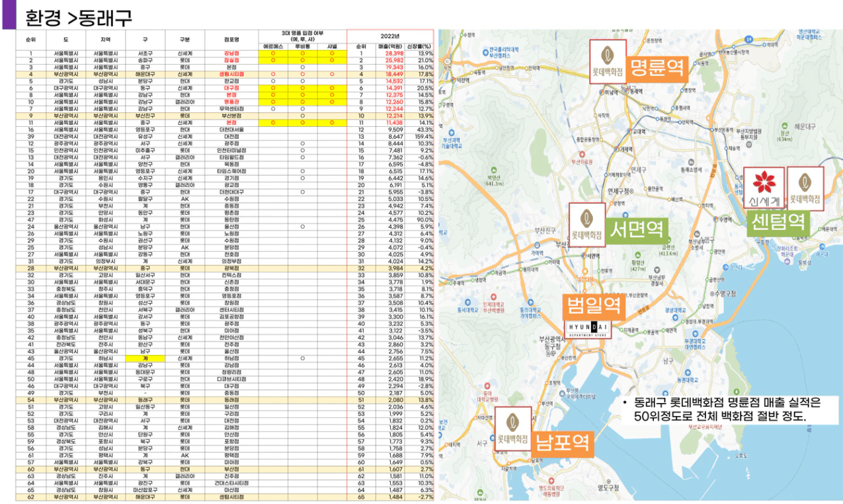The width and height of the screenshot is (843, 504).
Task: Select the Lotte logo beside the 서면역 label
Action: [588, 225]
